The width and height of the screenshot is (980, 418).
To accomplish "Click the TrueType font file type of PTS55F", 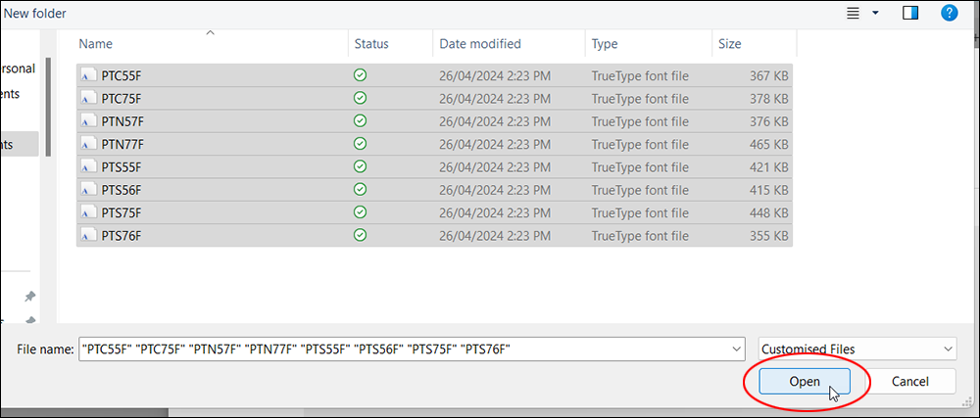I will [x=640, y=167].
